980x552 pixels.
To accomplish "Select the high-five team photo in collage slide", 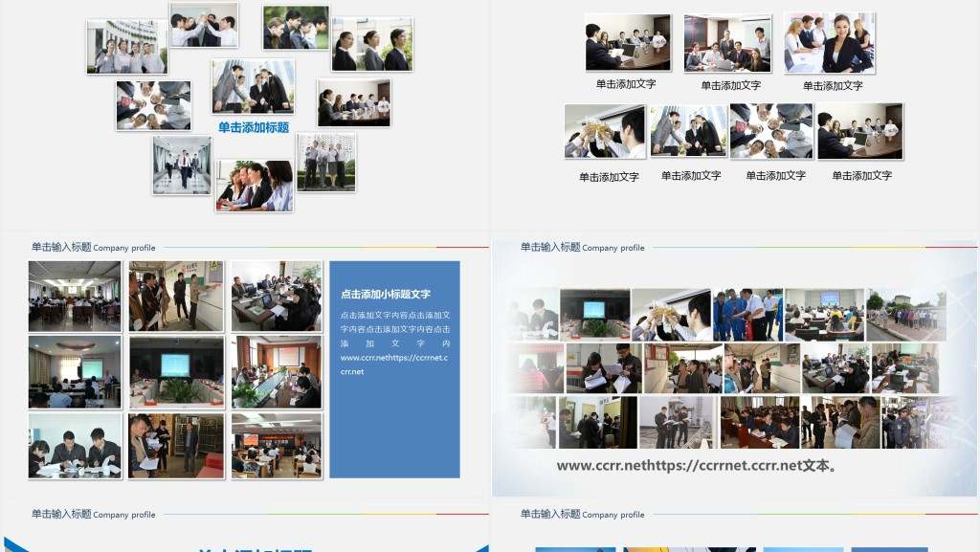I will tap(205, 25).
